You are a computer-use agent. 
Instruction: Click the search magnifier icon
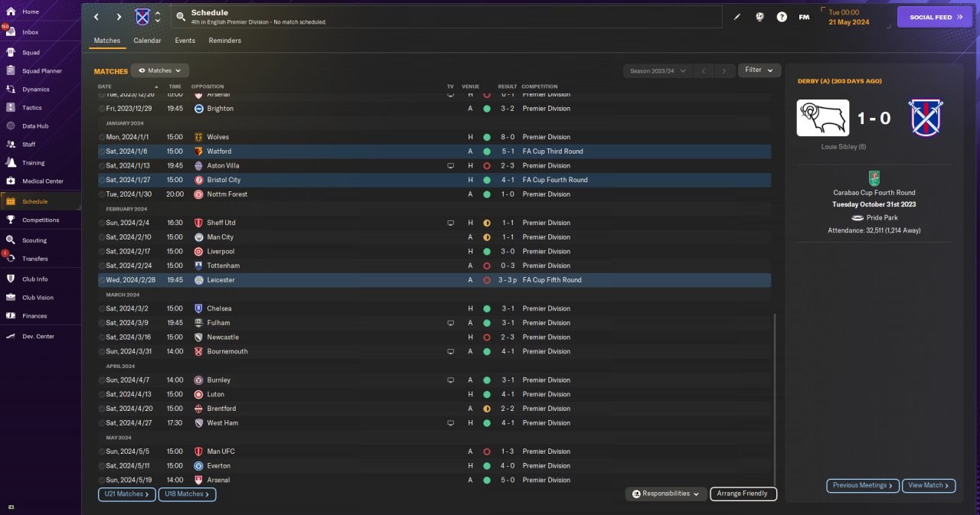pyautogui.click(x=181, y=16)
